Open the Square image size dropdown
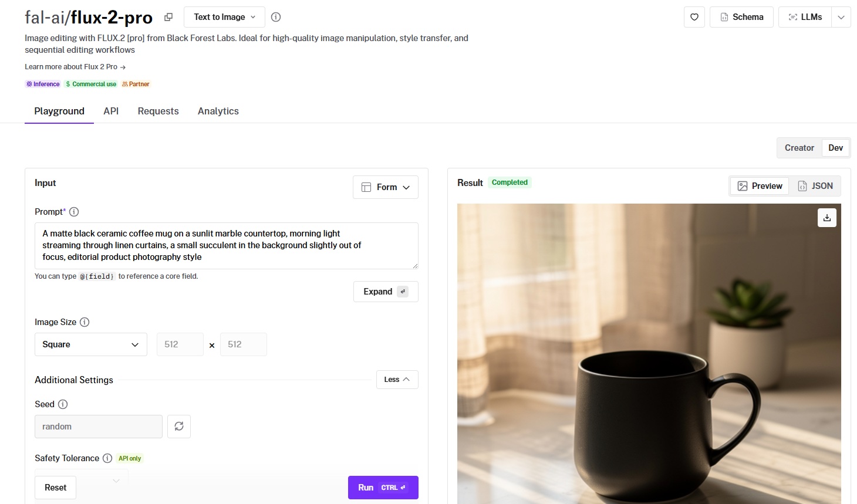Image resolution: width=857 pixels, height=504 pixels. (x=91, y=344)
